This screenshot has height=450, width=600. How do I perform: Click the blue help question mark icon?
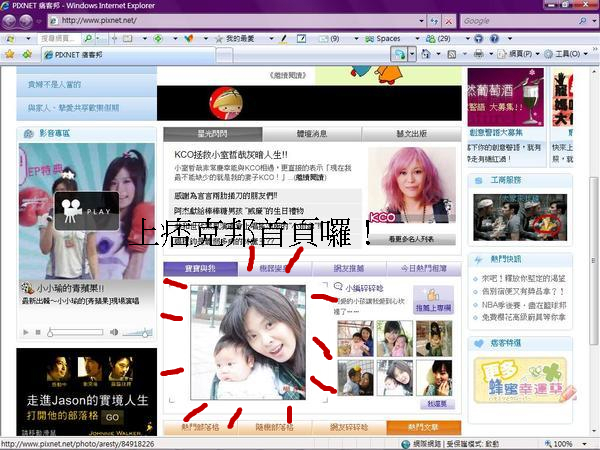494,38
